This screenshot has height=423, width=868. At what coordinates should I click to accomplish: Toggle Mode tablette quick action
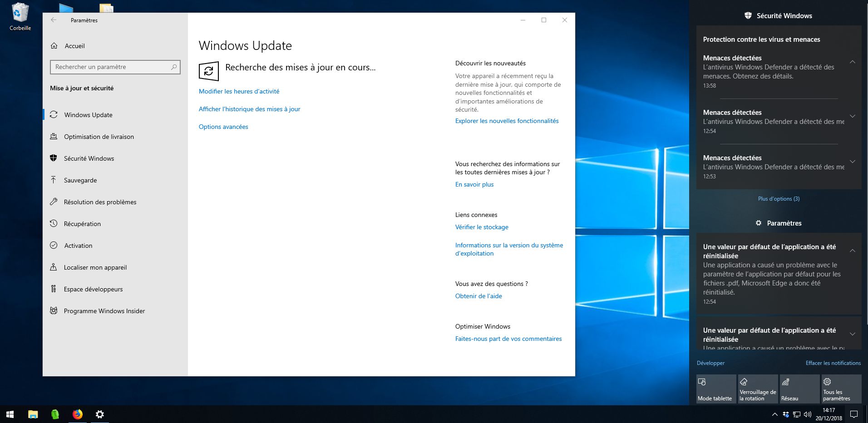click(715, 389)
